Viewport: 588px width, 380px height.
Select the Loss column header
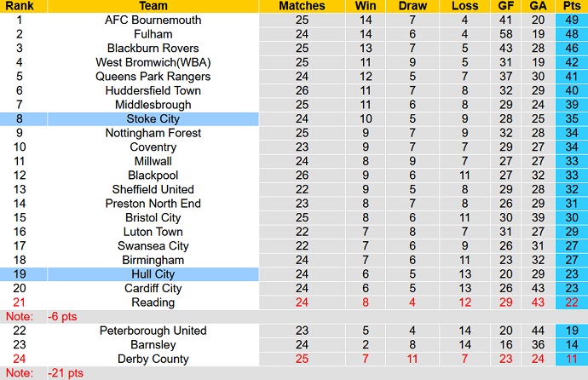[464, 6]
